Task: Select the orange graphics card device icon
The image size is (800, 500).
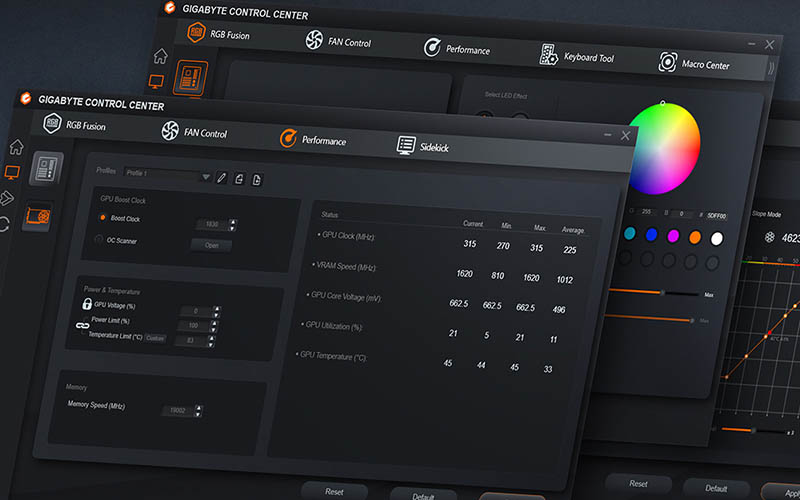Action: (38, 216)
